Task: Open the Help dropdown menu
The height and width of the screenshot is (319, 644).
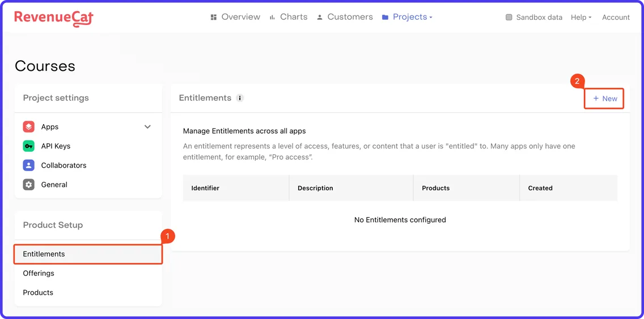Action: coord(581,17)
